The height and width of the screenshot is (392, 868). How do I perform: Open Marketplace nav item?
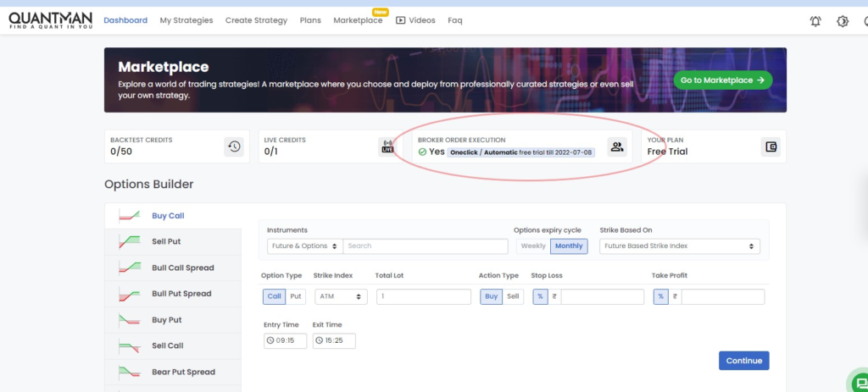click(x=358, y=20)
